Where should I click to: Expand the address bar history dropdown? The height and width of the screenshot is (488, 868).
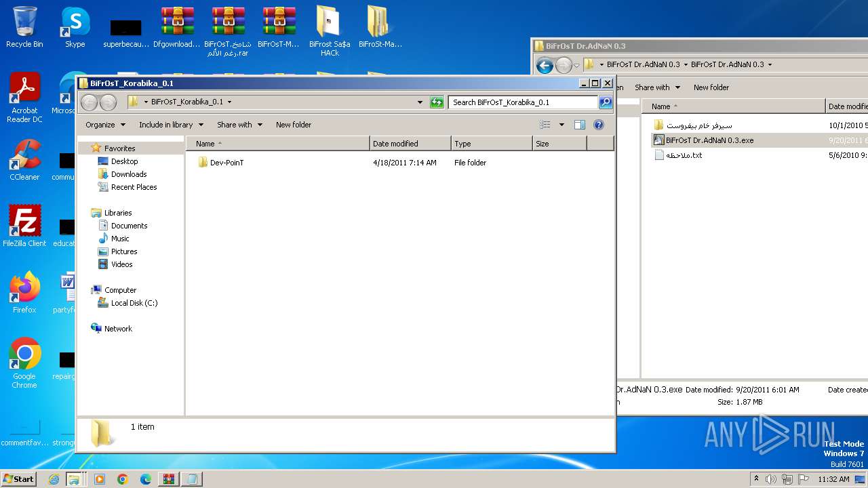420,102
